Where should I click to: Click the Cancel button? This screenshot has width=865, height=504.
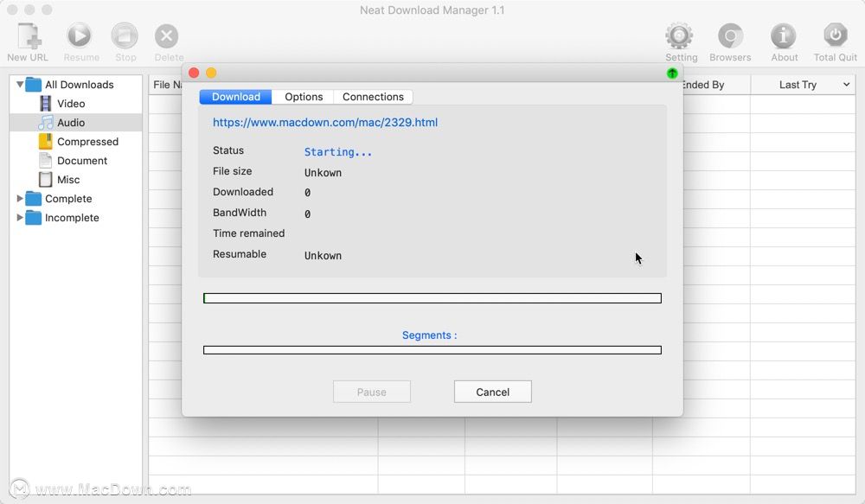pos(493,392)
